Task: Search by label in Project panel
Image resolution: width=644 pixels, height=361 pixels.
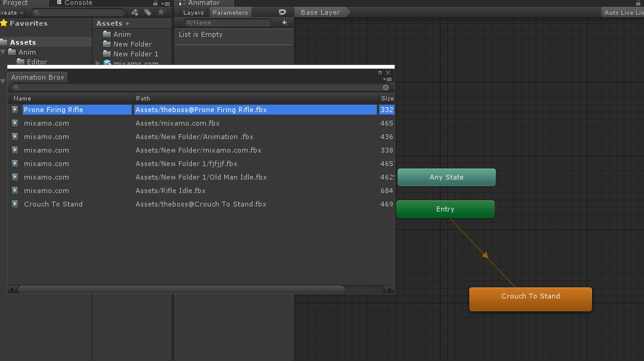Action: (x=148, y=12)
